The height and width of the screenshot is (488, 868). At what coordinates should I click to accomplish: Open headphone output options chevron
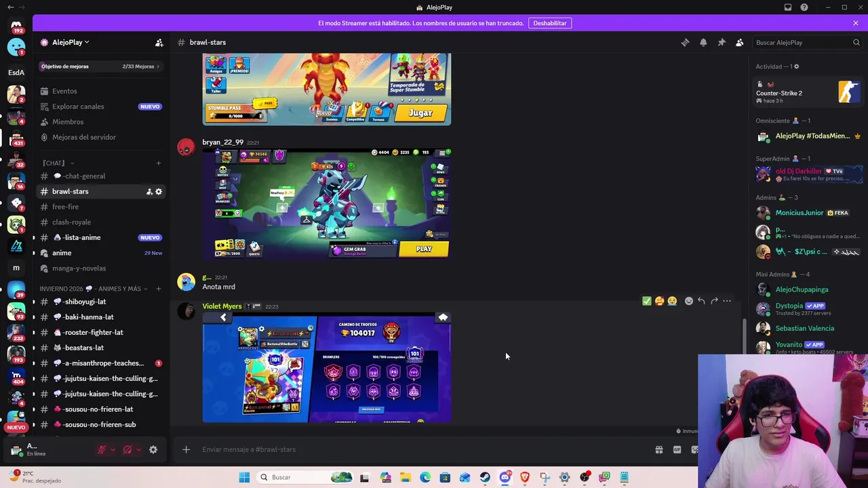[x=138, y=449]
